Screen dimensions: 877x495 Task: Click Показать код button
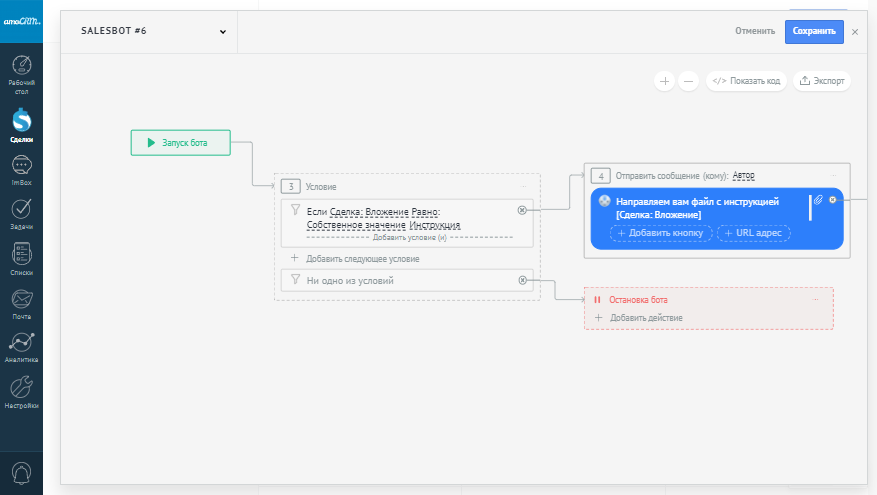pyautogui.click(x=746, y=81)
